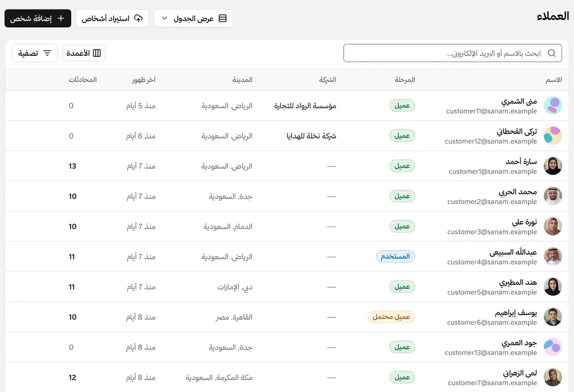Open name يوسف إبراهيم
This screenshot has height=392, width=574.
pos(516,312)
